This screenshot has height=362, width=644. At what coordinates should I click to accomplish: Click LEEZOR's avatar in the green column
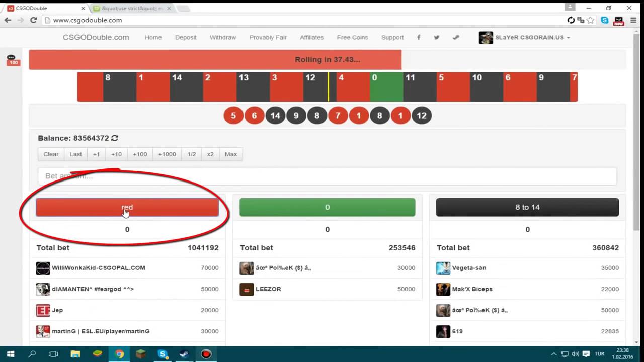pos(247,289)
